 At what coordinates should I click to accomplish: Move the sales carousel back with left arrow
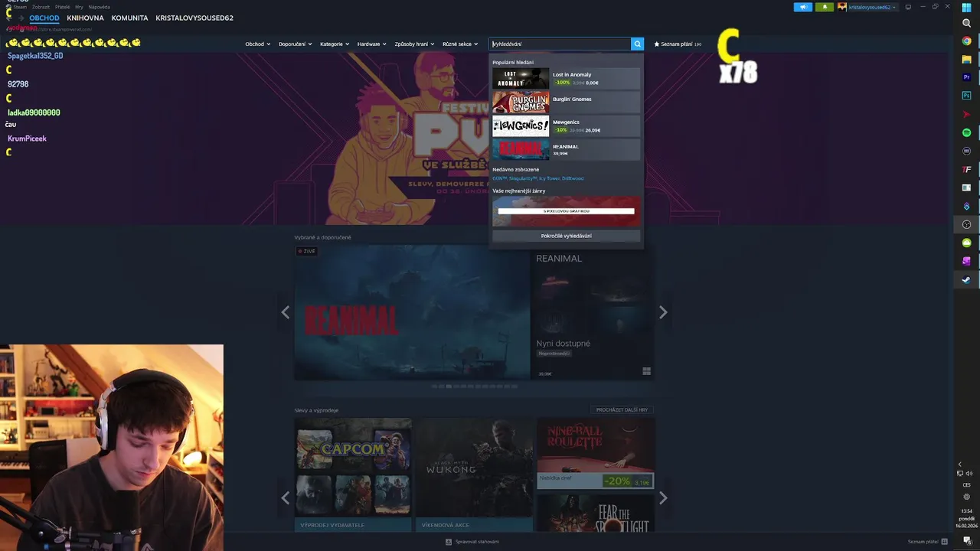point(286,498)
